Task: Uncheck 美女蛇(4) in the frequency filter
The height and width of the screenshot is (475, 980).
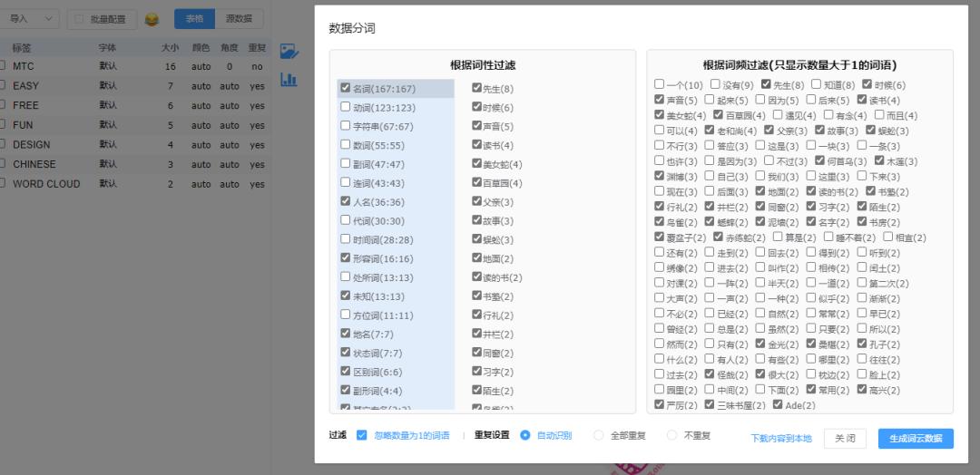Action: 660,114
